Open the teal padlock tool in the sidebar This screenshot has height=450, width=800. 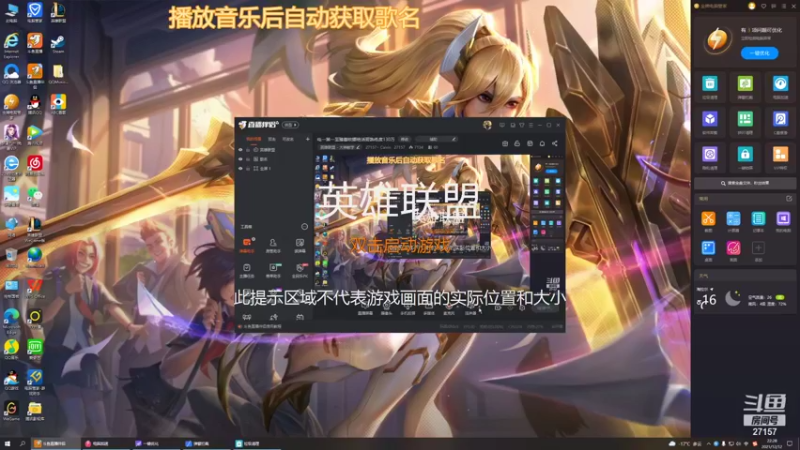click(745, 157)
